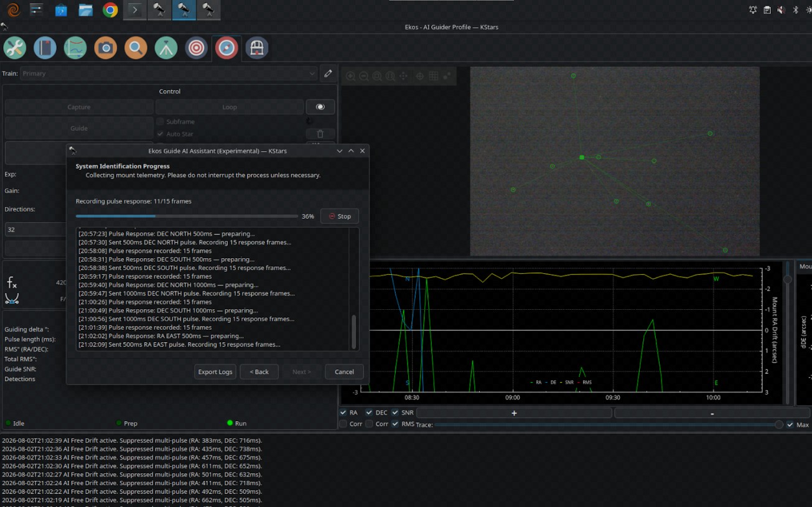The width and height of the screenshot is (812, 507).
Task: Zoom in on the guide frame view
Action: coord(351,76)
